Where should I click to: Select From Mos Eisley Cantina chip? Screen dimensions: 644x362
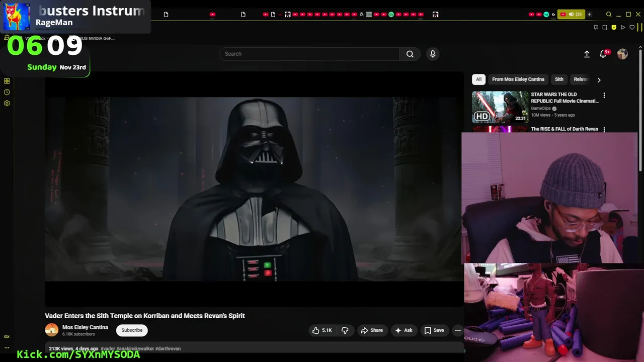518,79
